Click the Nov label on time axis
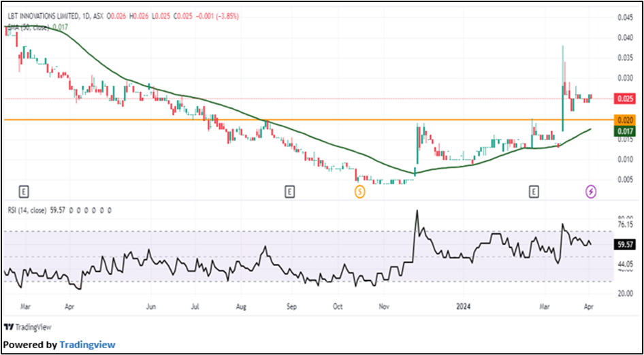The width and height of the screenshot is (644, 355). tap(383, 306)
